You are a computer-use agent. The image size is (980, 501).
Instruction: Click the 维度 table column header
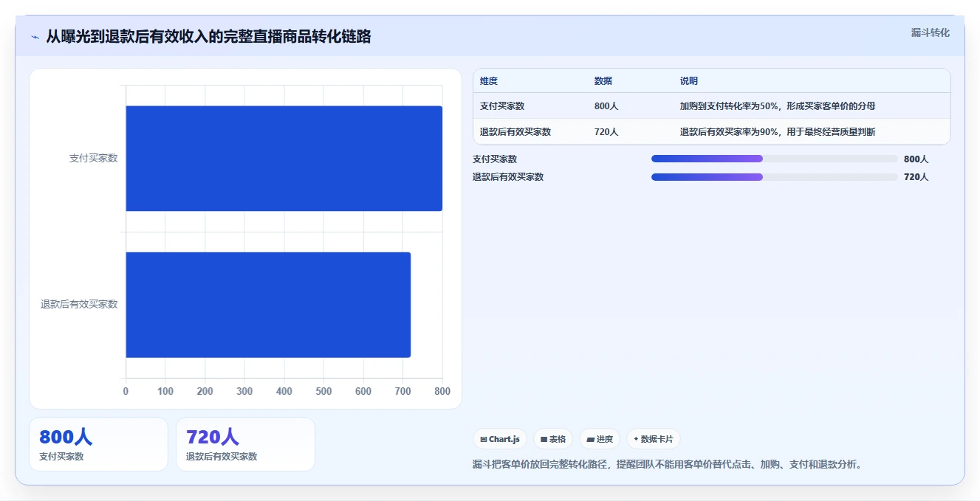click(x=489, y=81)
